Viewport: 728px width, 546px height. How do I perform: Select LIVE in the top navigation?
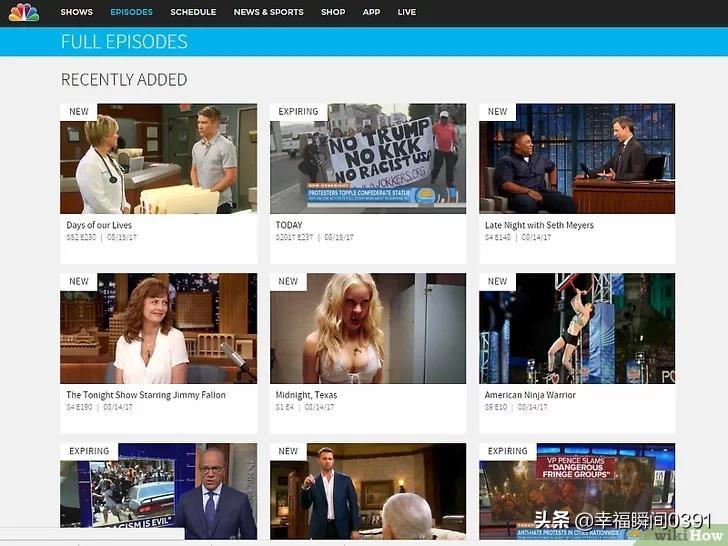coord(407,12)
